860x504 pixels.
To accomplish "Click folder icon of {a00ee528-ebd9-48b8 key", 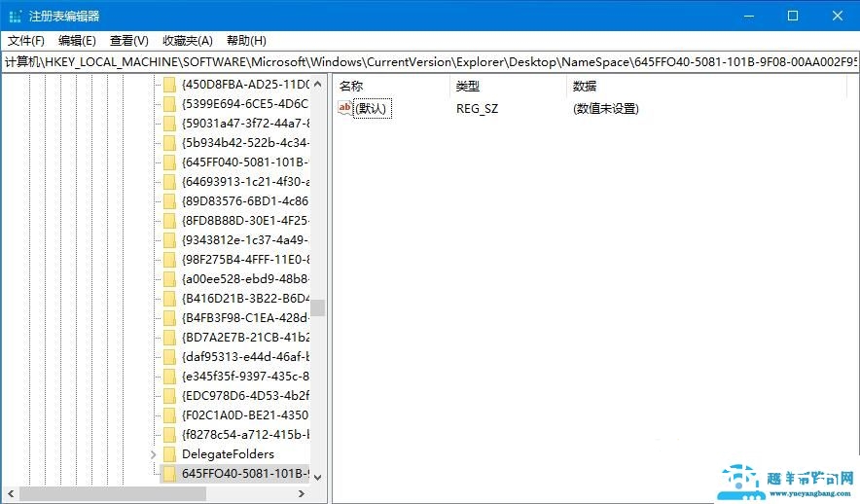I will pyautogui.click(x=169, y=279).
